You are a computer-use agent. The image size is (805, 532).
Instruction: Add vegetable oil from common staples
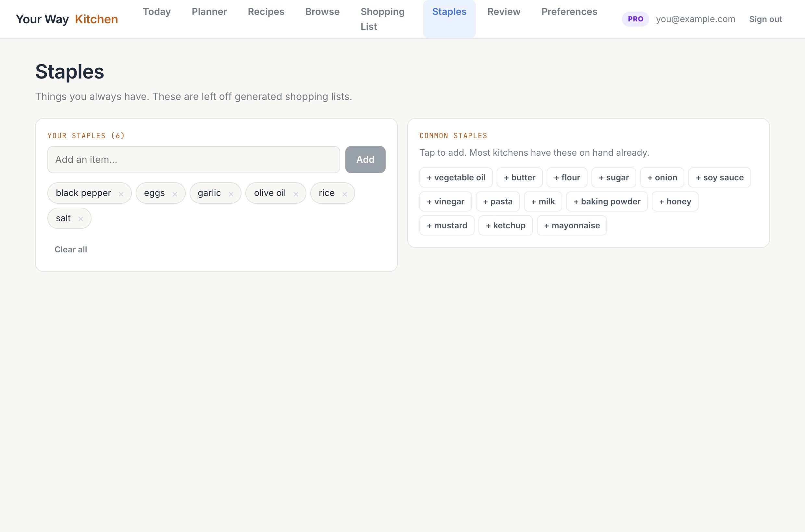(456, 177)
